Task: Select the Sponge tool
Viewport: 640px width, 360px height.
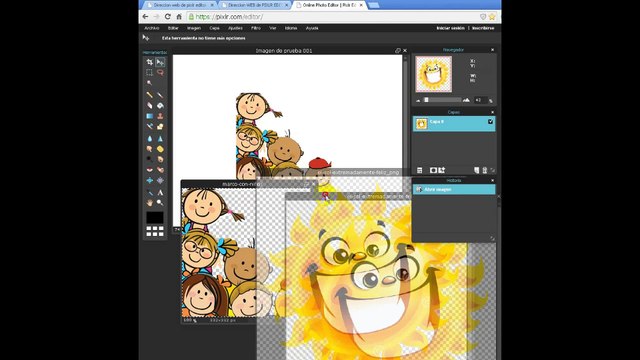Action: click(160, 149)
